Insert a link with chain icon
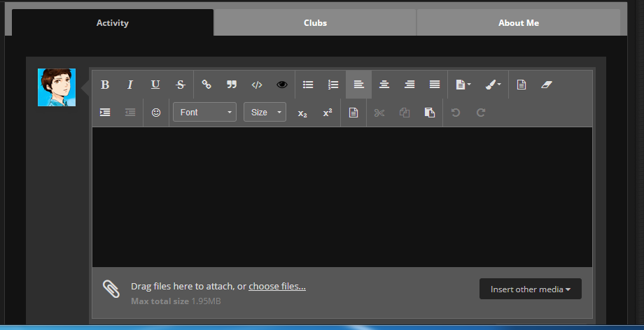The height and width of the screenshot is (330, 644). pyautogui.click(x=206, y=85)
